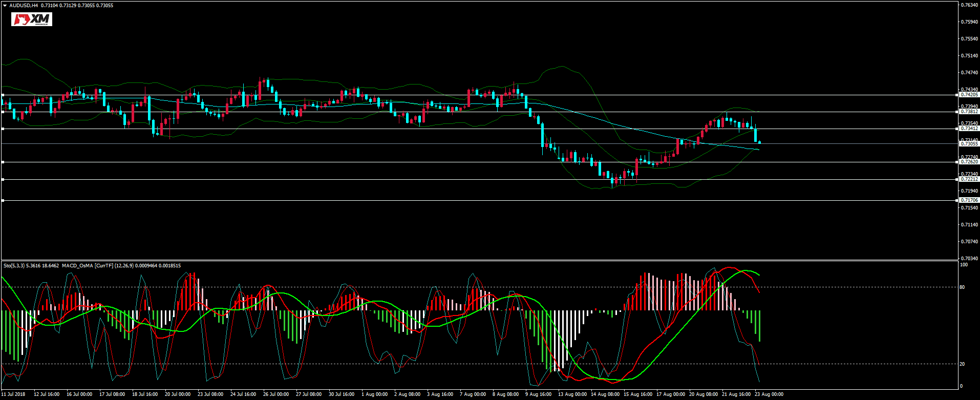This screenshot has height=400, width=980.
Task: Select the 0.74205 horizontal line price tag
Action: tap(969, 95)
